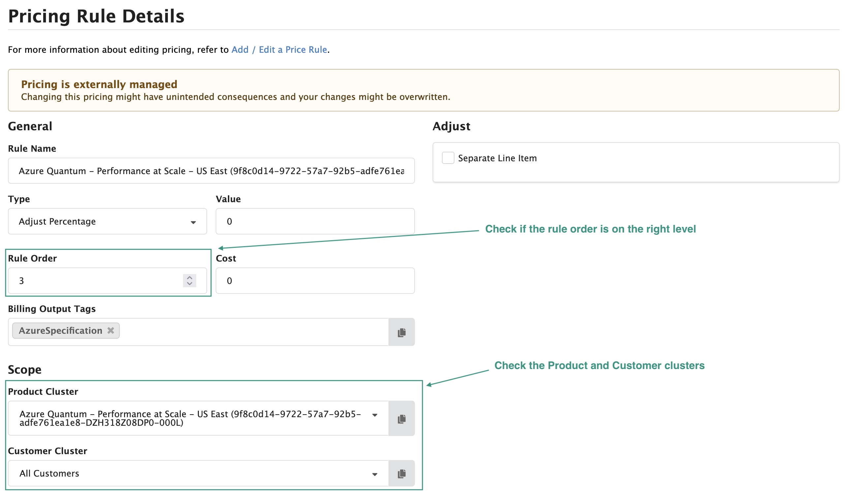This screenshot has width=868, height=496.
Task: Remove the AzureSpecification tag
Action: [x=110, y=330]
